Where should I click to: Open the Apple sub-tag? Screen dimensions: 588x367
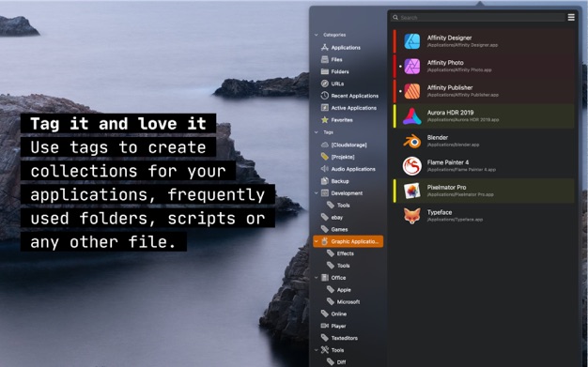[x=339, y=290]
